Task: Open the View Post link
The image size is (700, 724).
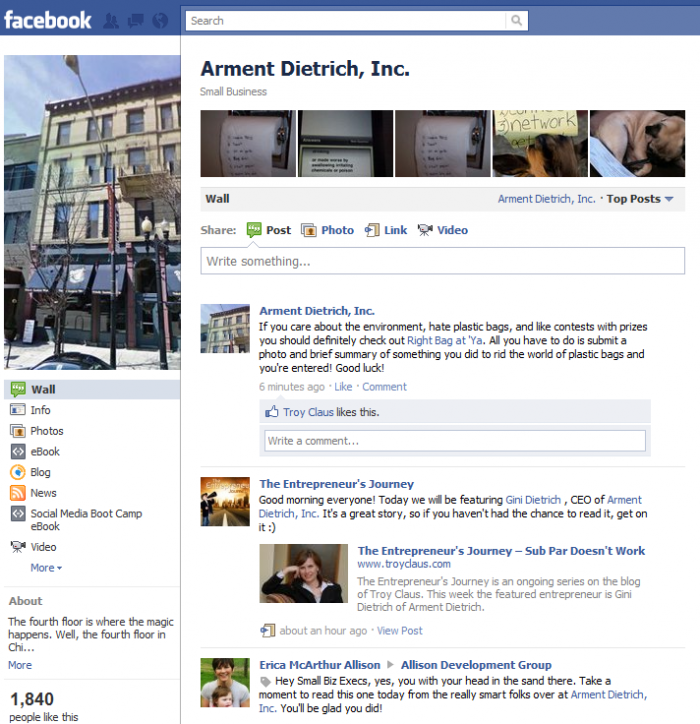Action: point(399,631)
